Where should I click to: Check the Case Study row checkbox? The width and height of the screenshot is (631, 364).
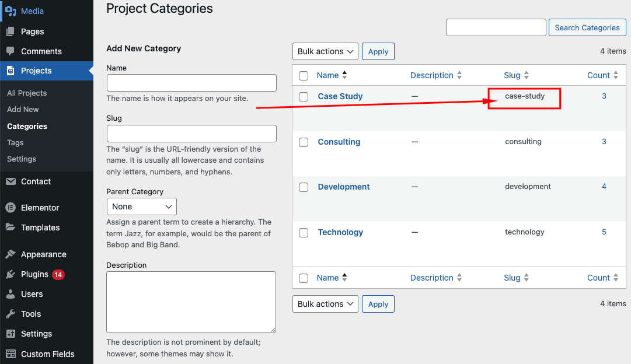[x=304, y=97]
